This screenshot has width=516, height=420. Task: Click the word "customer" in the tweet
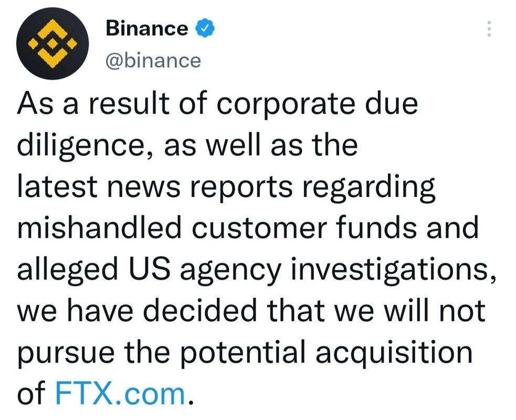(x=260, y=229)
